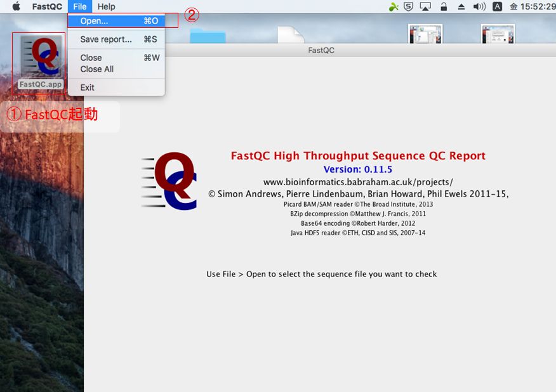This screenshot has height=392, width=556.
Task: Click the blue folder on the desktop
Action: click(208, 36)
